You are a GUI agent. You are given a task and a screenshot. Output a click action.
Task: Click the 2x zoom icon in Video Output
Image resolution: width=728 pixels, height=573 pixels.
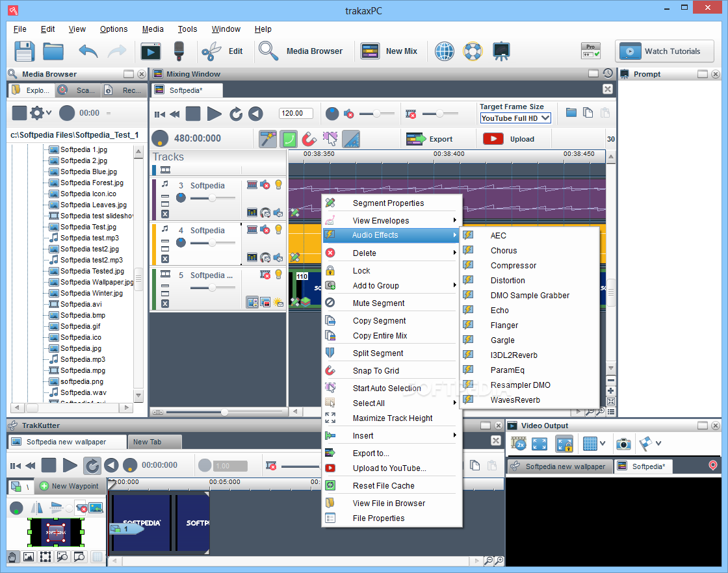(519, 444)
